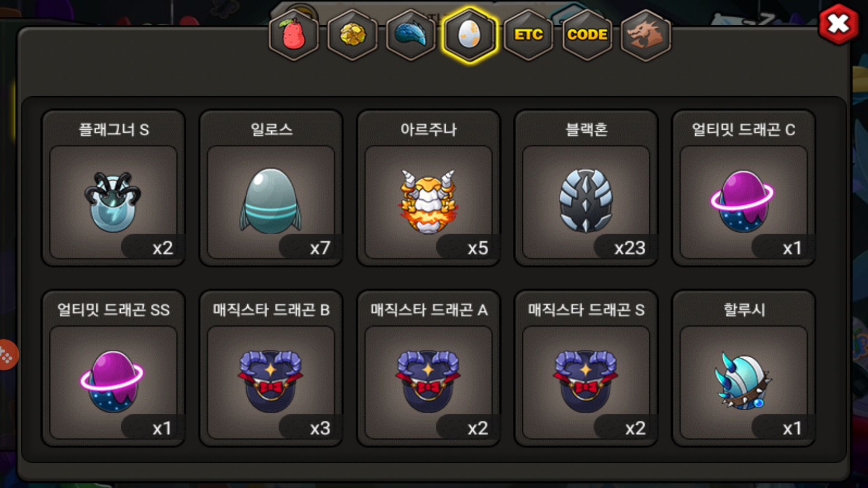Select the highlighted egg tab

click(470, 35)
